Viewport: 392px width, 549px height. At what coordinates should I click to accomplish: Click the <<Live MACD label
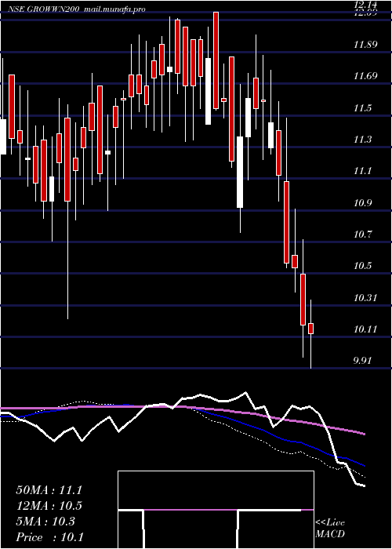[x=330, y=529]
